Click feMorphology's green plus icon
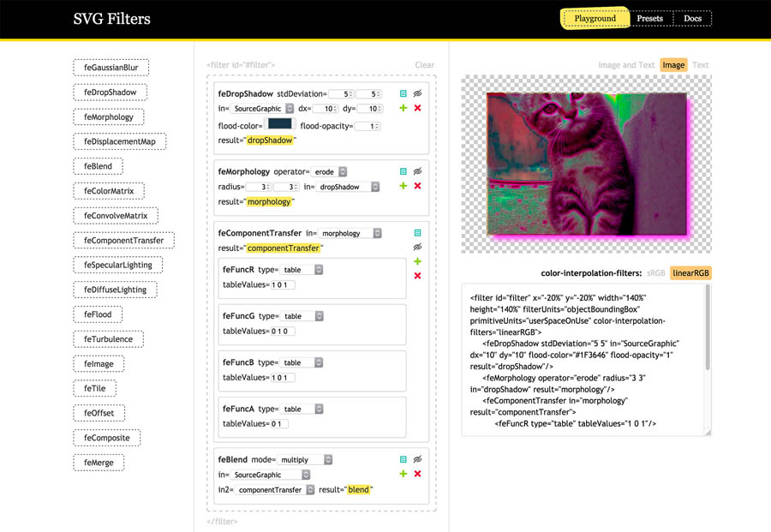 (x=403, y=185)
